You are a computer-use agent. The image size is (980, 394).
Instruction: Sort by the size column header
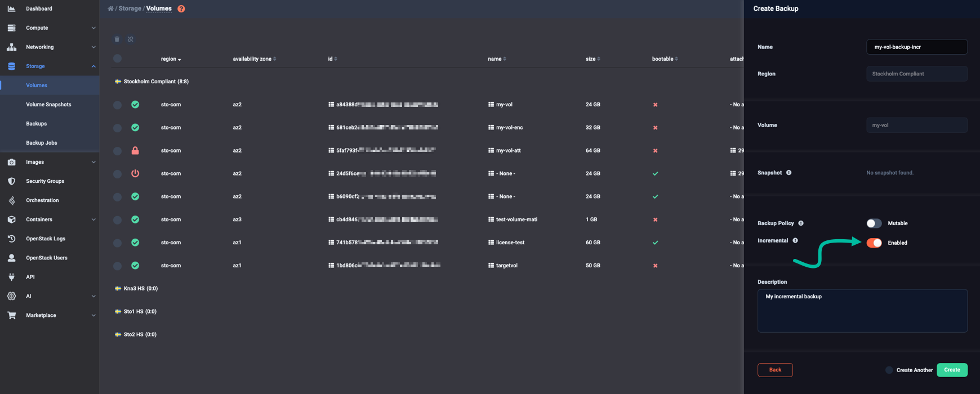(593, 59)
